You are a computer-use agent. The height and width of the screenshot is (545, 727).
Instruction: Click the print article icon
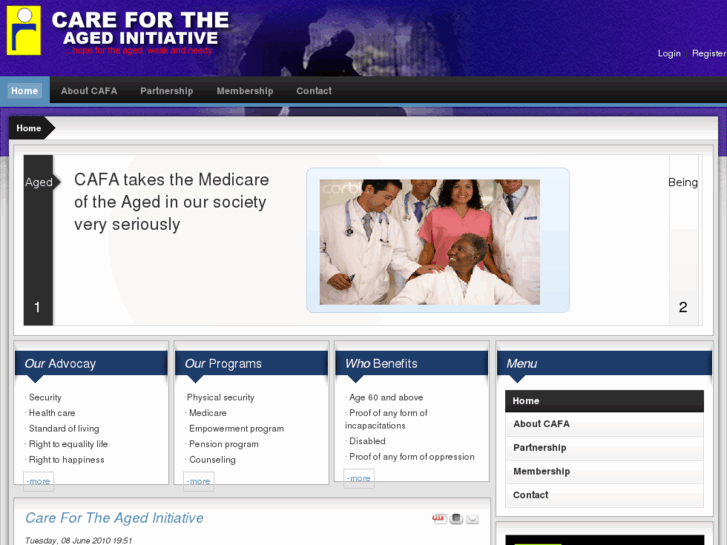click(x=456, y=519)
